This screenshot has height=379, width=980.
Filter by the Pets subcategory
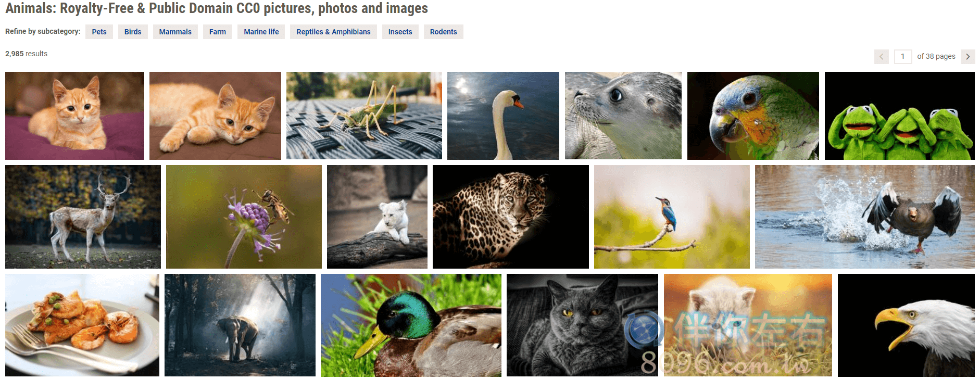click(99, 32)
